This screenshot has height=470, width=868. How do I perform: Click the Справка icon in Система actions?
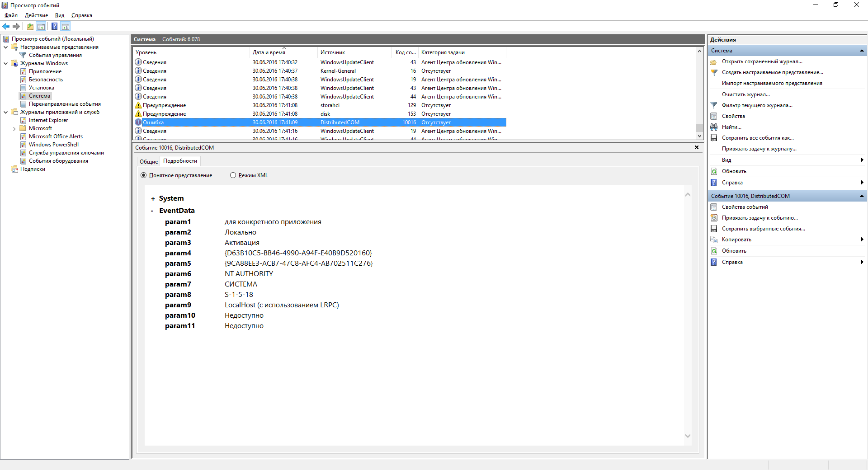(714, 183)
